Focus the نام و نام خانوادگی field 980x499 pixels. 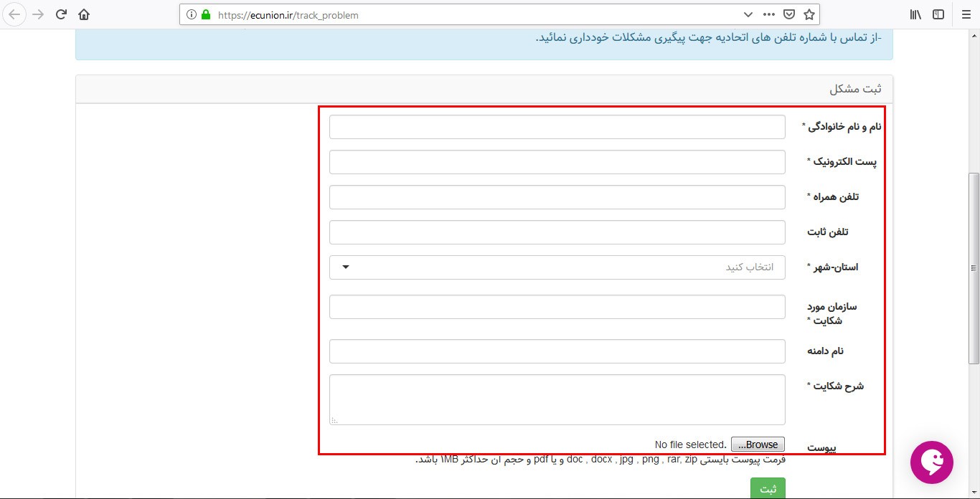tap(557, 127)
